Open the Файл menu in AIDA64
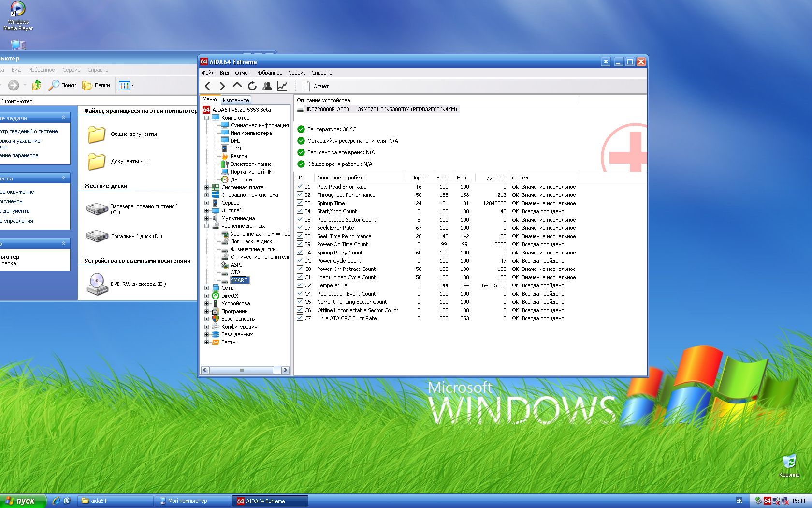Viewport: 812px width, 508px height. (208, 73)
